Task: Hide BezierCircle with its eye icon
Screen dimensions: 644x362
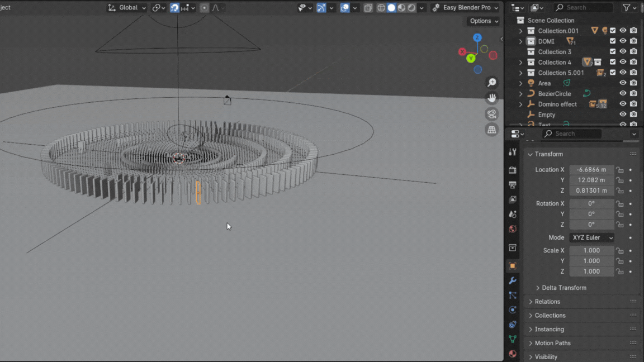Action: [623, 94]
